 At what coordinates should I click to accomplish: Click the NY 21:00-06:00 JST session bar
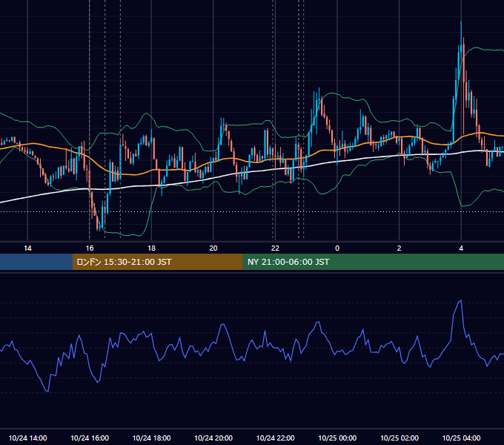(x=373, y=262)
